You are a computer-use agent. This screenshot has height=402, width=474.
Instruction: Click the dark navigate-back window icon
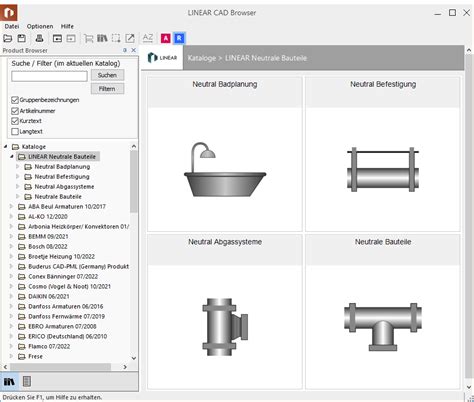point(57,39)
